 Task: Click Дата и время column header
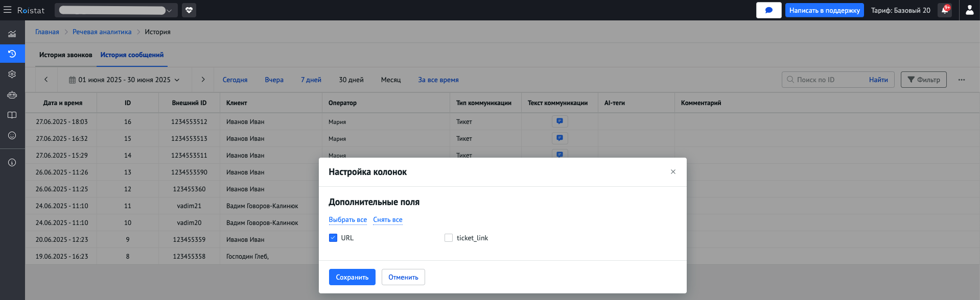click(62, 103)
